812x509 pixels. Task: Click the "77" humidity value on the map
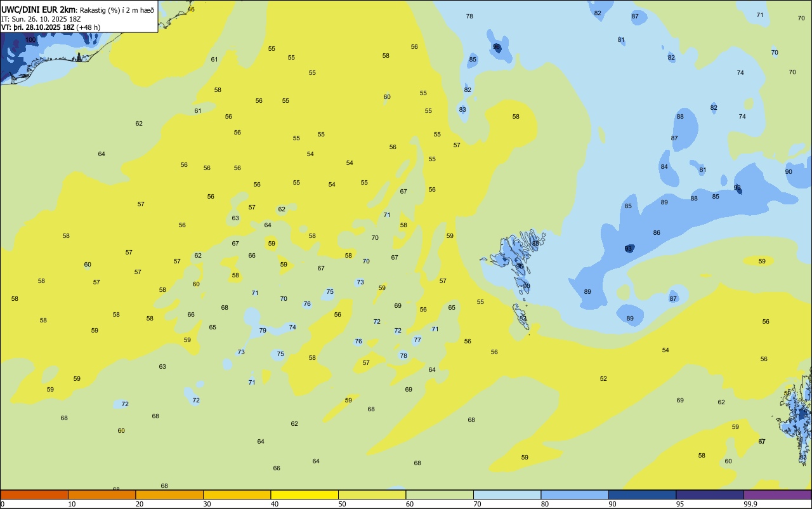(417, 340)
